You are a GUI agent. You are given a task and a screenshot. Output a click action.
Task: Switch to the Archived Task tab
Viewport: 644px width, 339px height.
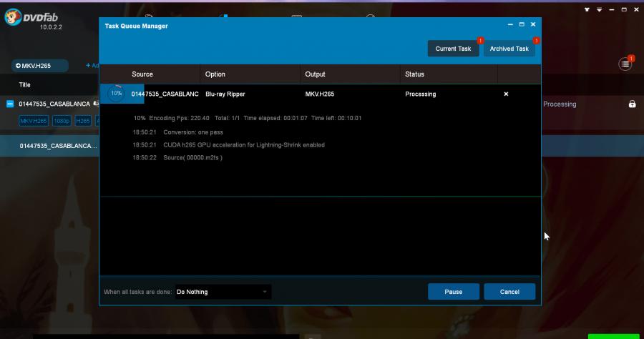coord(509,49)
